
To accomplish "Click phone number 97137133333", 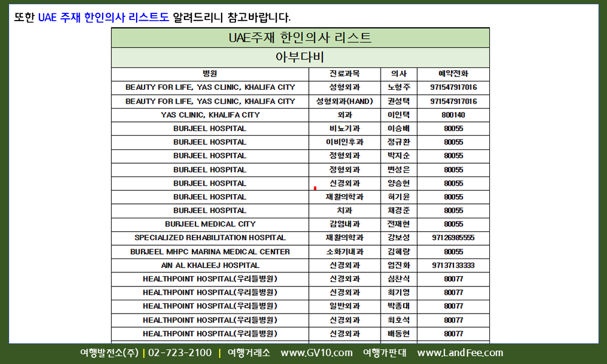I will click(453, 265).
